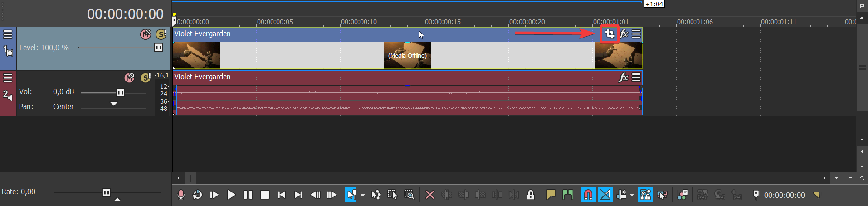Stop playback
Screen dimensions: 868x206
click(265, 195)
